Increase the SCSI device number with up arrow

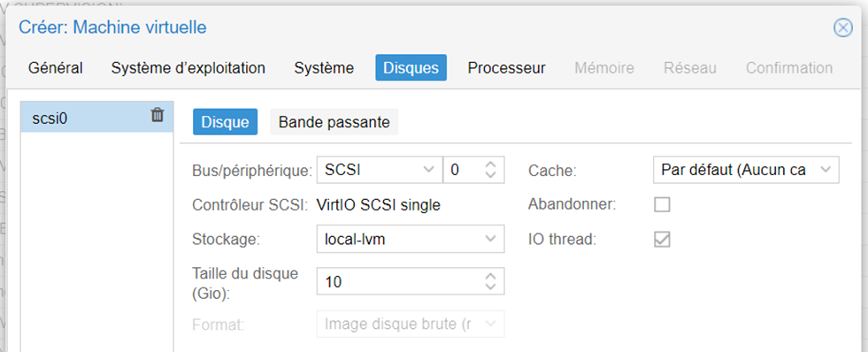(x=490, y=165)
